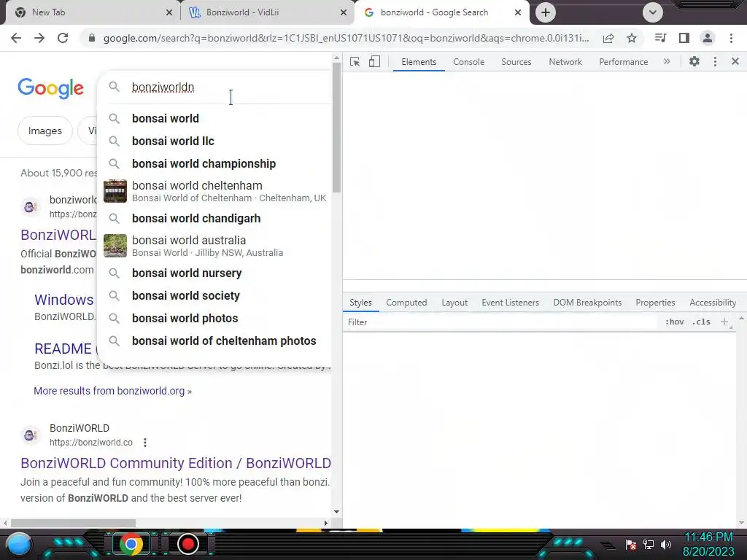747x560 pixels.
Task: Click the search magnifier icon in box
Action: point(115,87)
